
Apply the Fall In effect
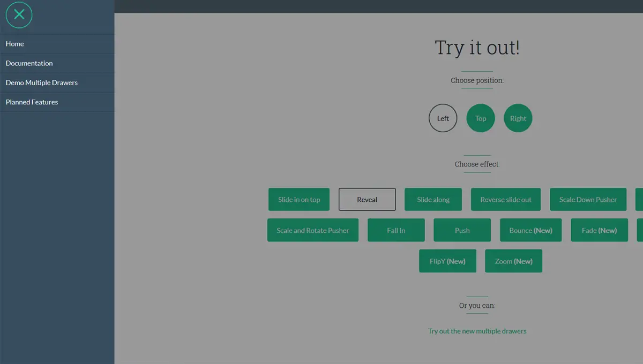396,230
